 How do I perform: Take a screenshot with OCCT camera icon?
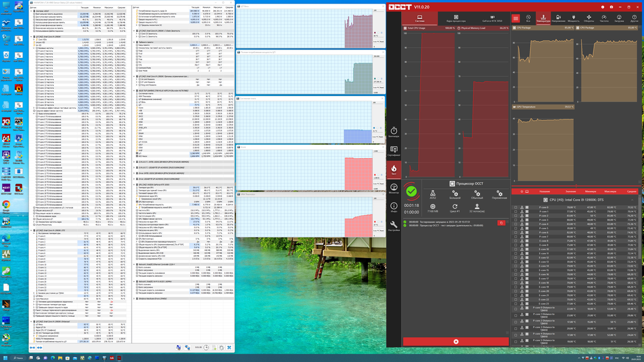[x=611, y=7]
